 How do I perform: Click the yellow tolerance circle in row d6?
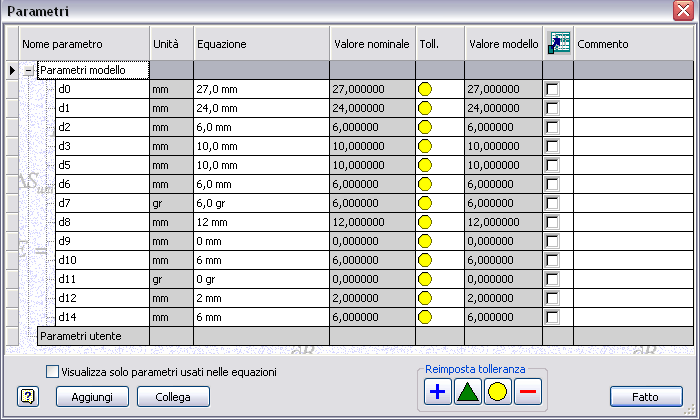coord(425,184)
